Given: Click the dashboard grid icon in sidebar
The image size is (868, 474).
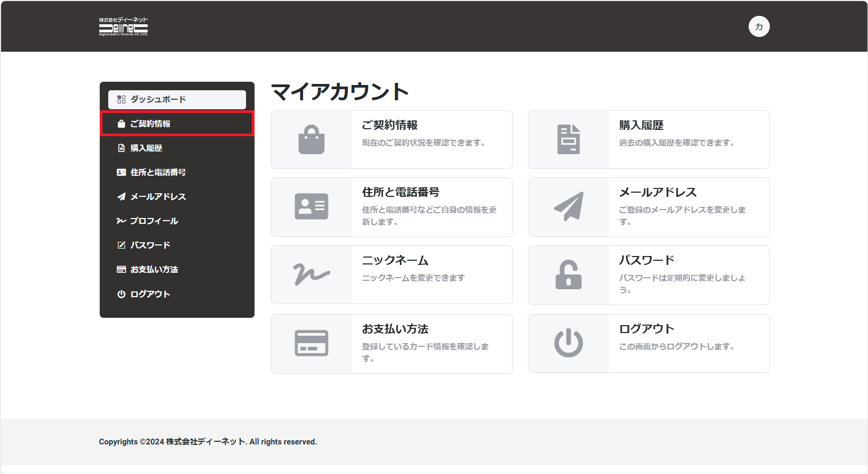Looking at the screenshot, I should [121, 99].
